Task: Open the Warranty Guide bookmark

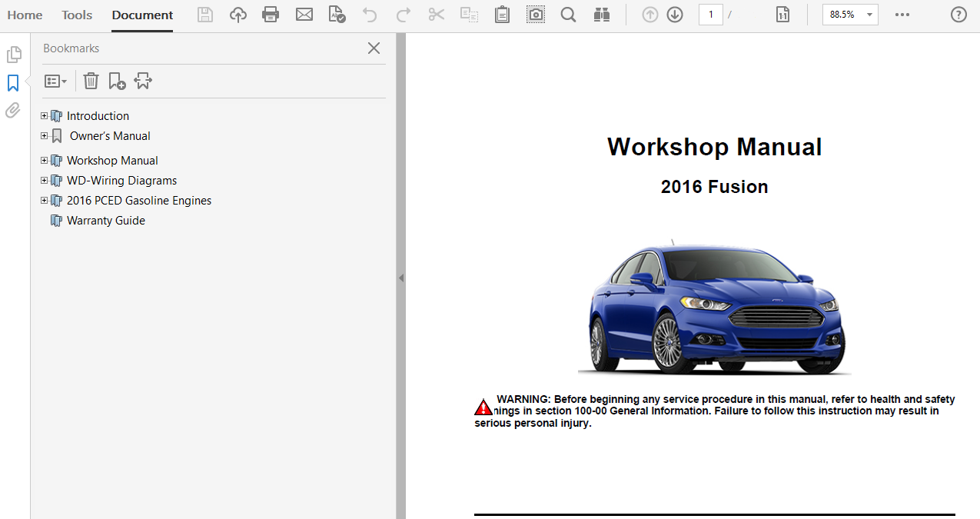Action: coord(105,221)
